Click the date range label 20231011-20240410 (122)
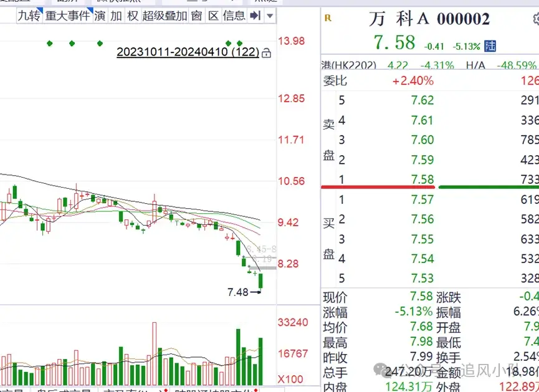 click(x=188, y=52)
